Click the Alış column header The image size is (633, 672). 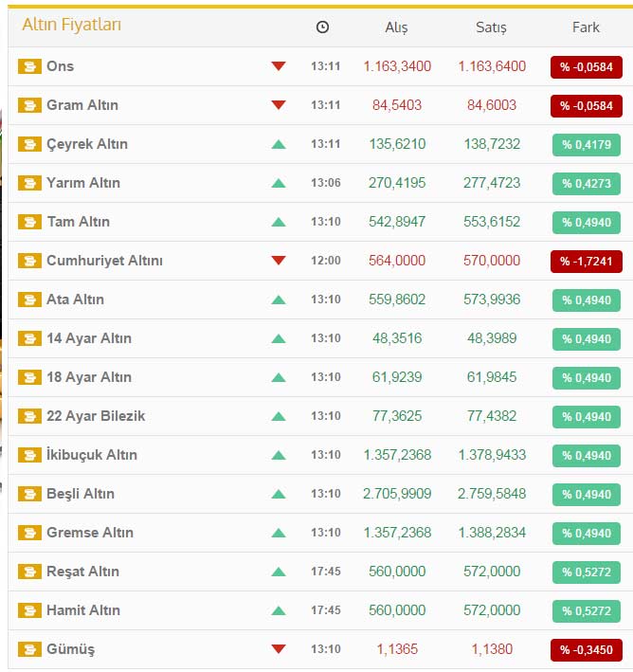pos(396,27)
